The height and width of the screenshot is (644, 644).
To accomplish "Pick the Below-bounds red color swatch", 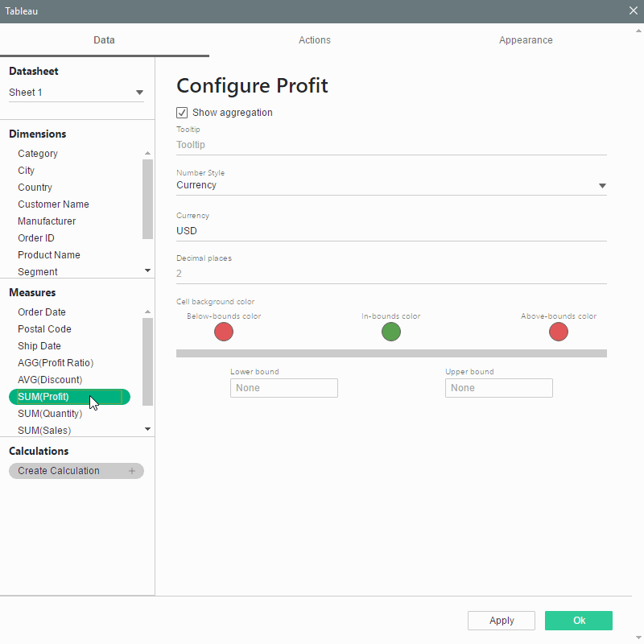I will tap(224, 332).
